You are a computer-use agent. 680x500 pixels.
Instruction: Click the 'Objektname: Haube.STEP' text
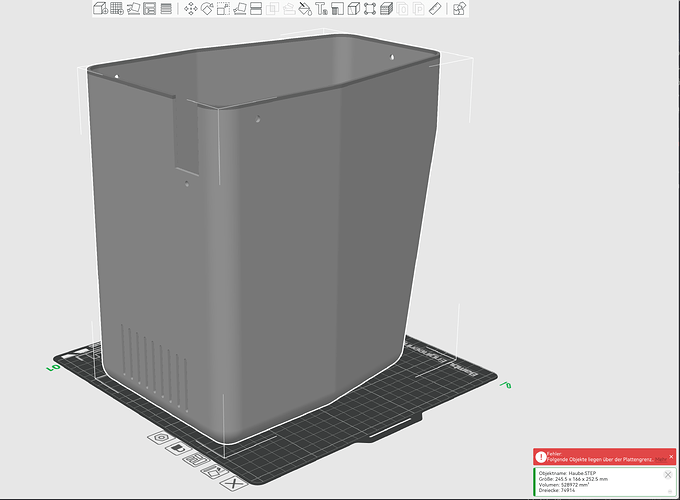[x=567, y=473]
